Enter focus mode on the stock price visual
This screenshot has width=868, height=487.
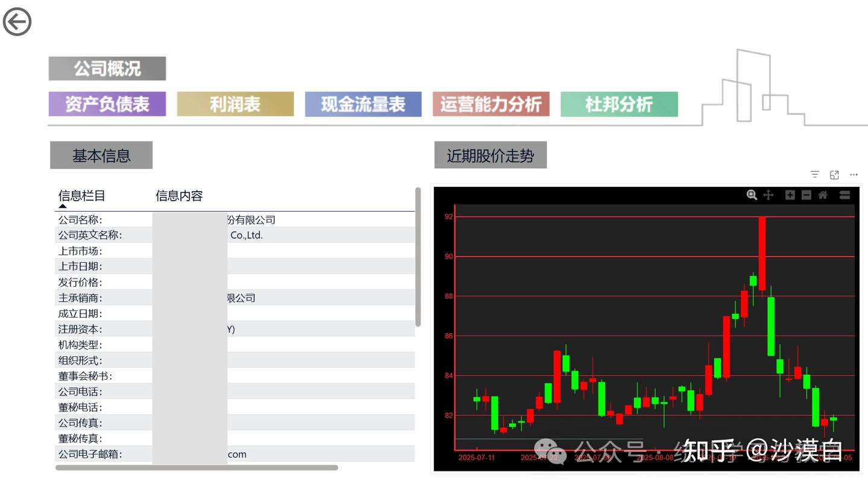[834, 174]
